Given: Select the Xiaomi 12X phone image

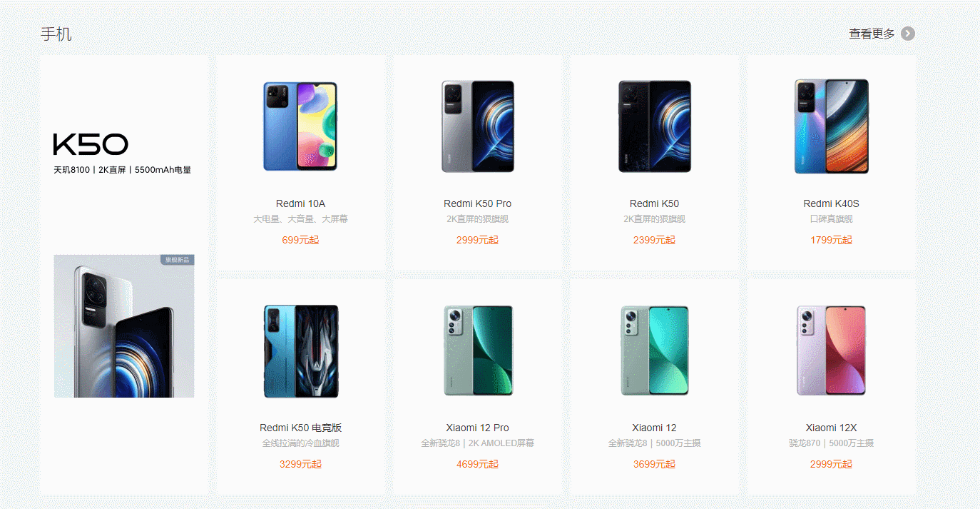Looking at the screenshot, I should tap(831, 351).
